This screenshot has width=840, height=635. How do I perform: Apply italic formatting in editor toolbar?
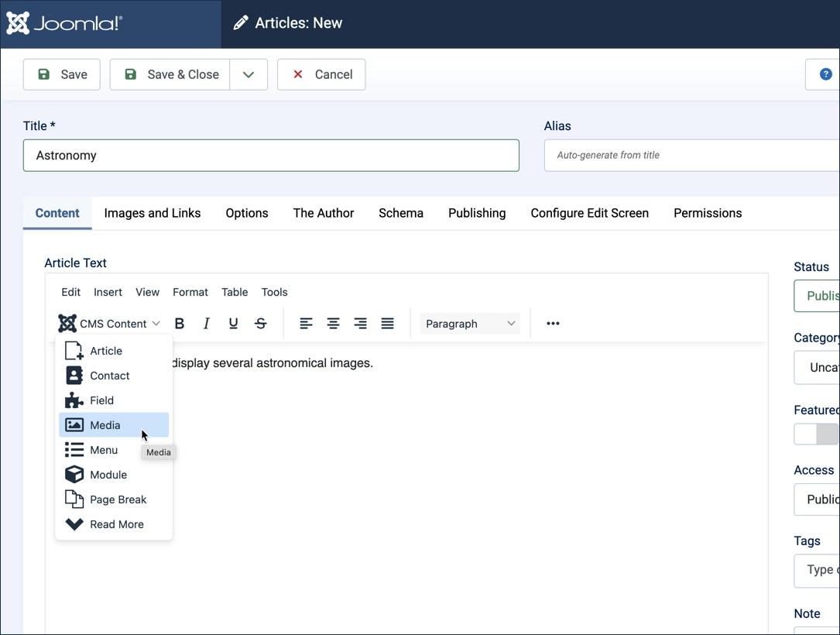point(206,324)
